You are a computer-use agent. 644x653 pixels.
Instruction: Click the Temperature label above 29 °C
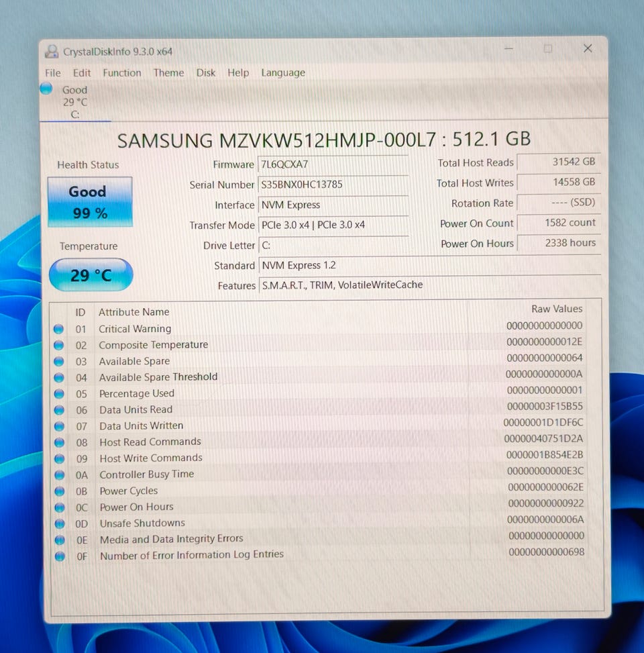[89, 246]
